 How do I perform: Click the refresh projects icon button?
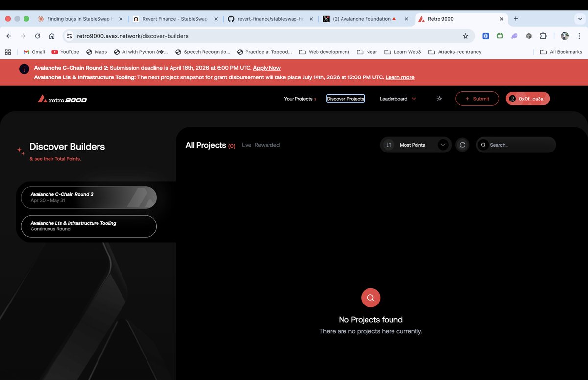[462, 145]
